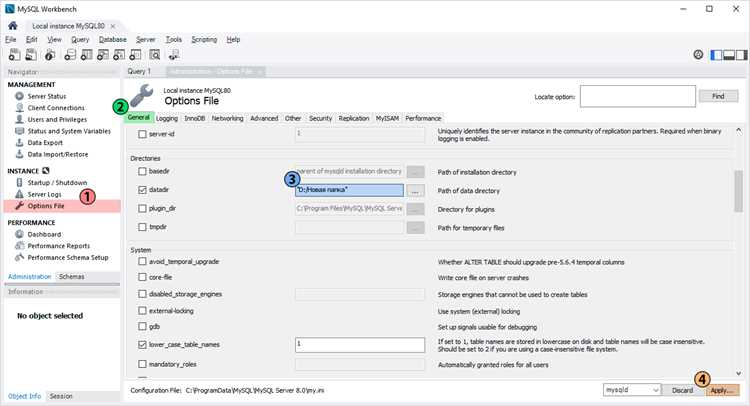
Task: Create new stored procedure toolbar icon
Action: coord(119,55)
